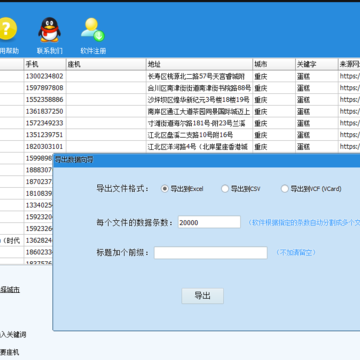Click the records-per-file field showing 20000
Screen dimensions: 360x360
(209, 222)
